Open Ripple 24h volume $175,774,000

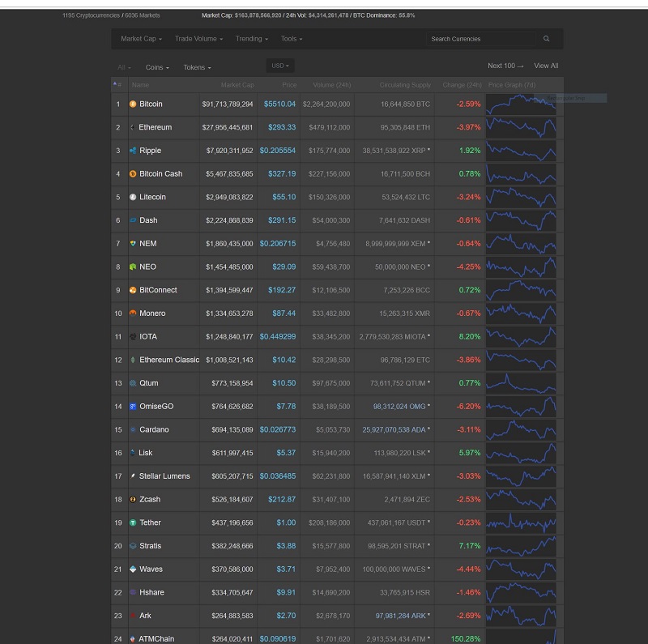click(x=329, y=151)
